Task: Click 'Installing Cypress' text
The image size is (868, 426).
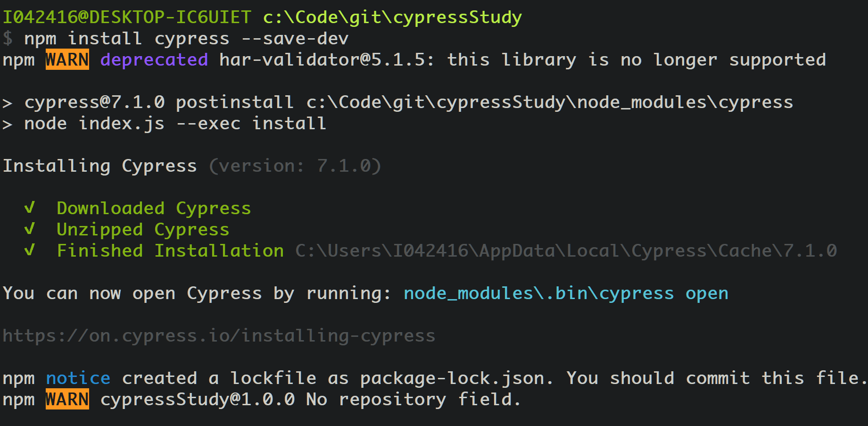Action: tap(100, 166)
